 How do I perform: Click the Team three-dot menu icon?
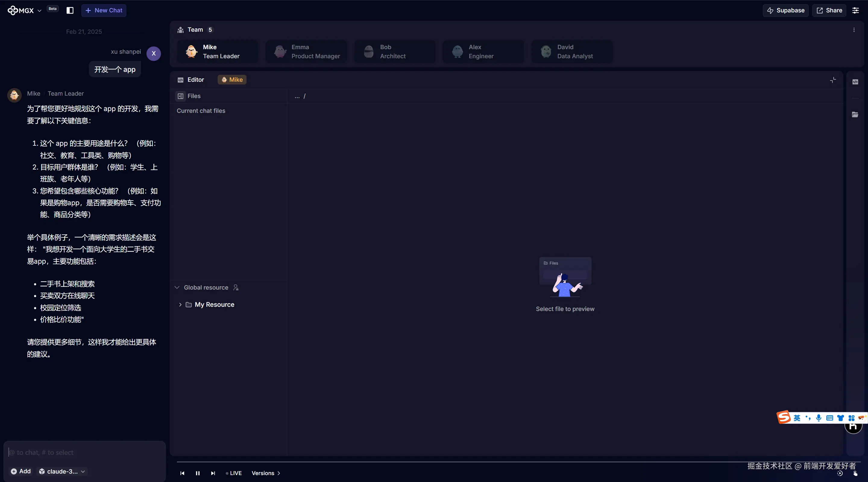point(854,30)
